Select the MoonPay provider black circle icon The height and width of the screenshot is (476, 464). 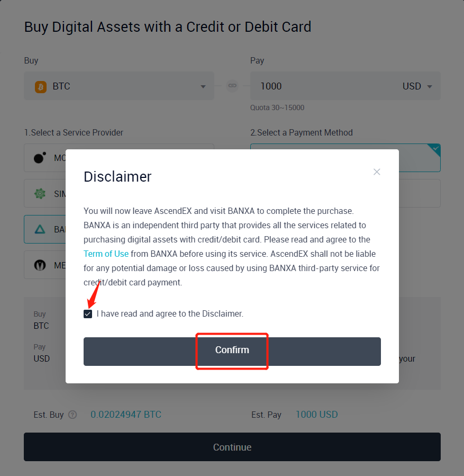[40, 158]
